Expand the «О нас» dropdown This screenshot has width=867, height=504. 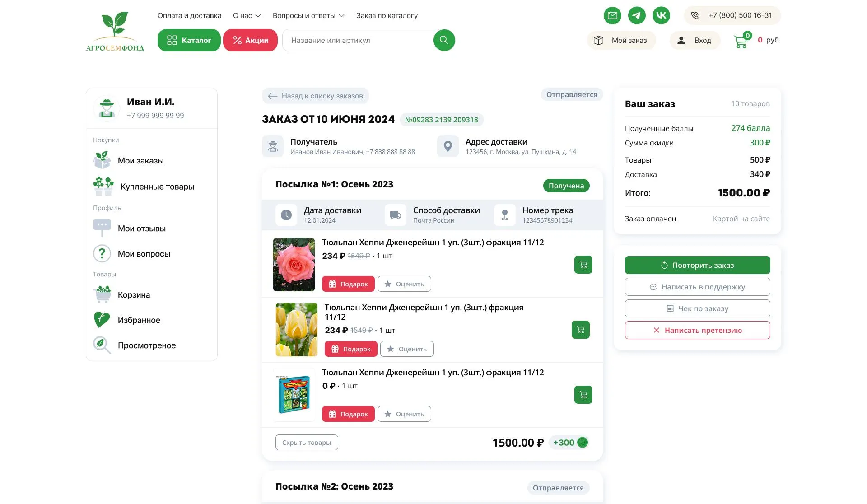pyautogui.click(x=247, y=16)
